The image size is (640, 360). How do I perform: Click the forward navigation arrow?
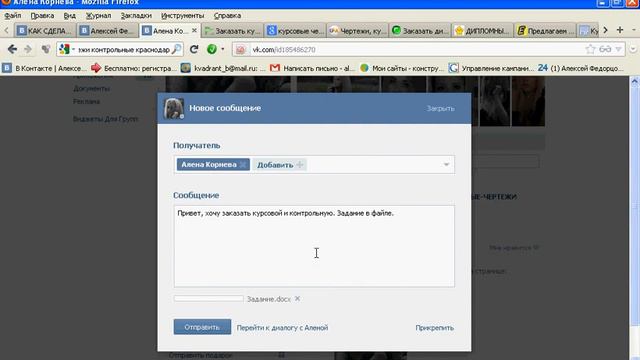click(x=28, y=49)
